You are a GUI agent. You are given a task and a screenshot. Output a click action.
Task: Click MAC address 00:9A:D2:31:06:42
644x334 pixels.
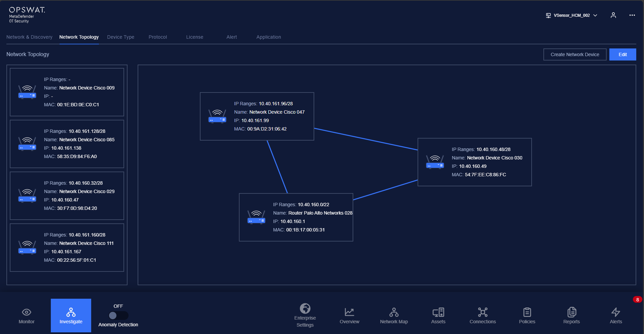(267, 129)
